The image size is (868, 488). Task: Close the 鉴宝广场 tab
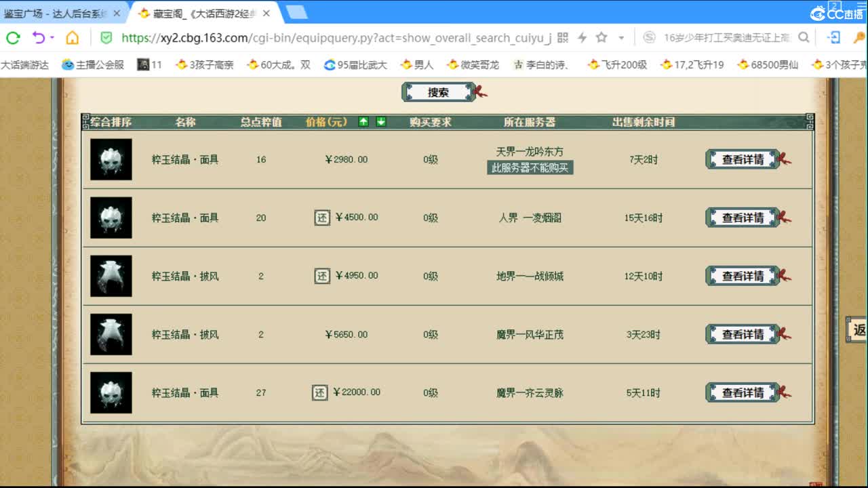tap(117, 14)
